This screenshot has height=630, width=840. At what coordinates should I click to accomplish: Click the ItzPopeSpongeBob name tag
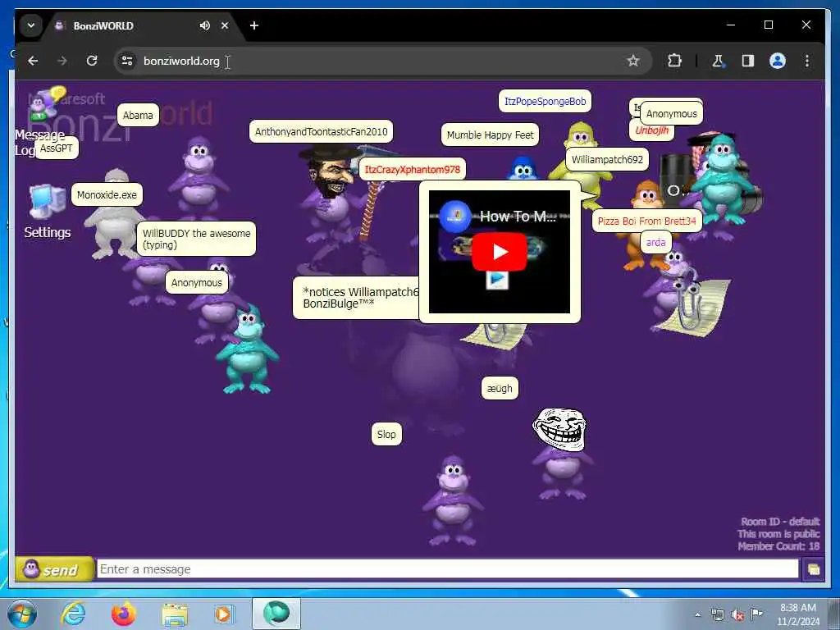point(545,101)
